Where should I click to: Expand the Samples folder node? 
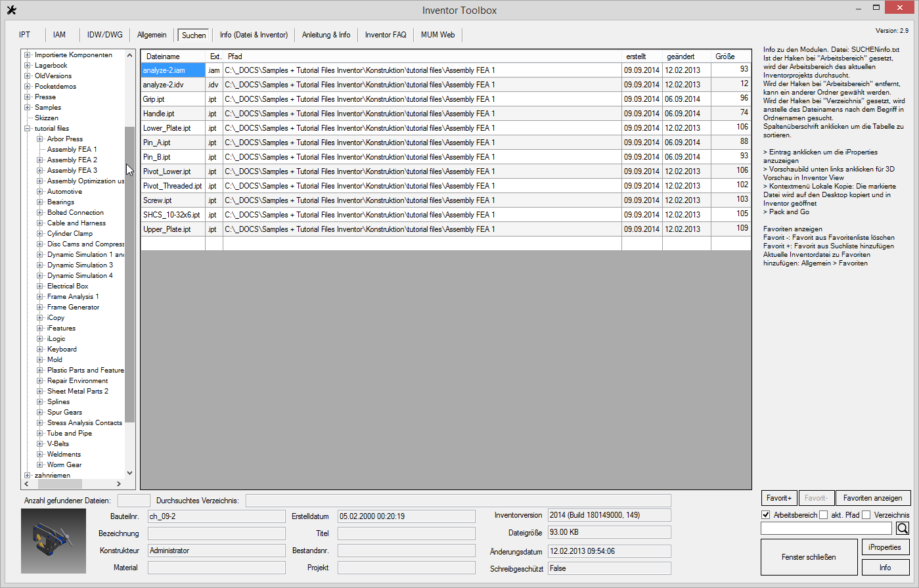tap(28, 108)
